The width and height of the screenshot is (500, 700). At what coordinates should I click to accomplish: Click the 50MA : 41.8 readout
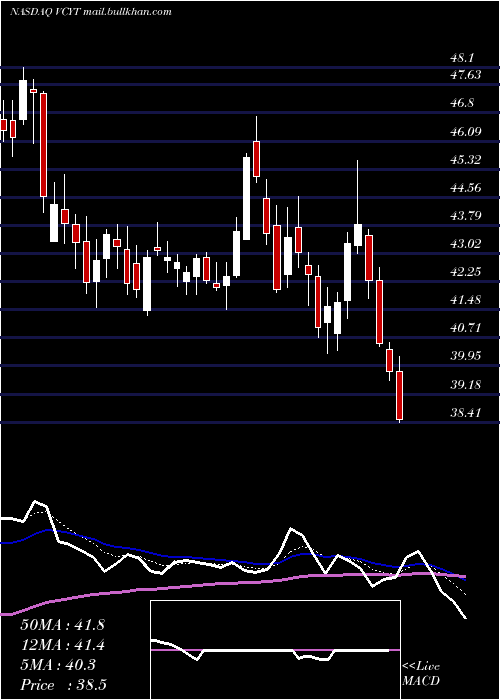pyautogui.click(x=62, y=625)
